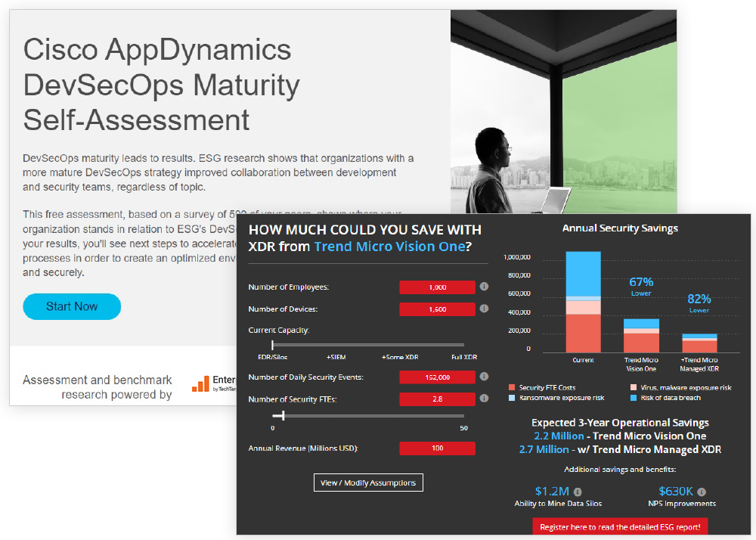Show info for $630K NPS improvements

[x=702, y=492]
